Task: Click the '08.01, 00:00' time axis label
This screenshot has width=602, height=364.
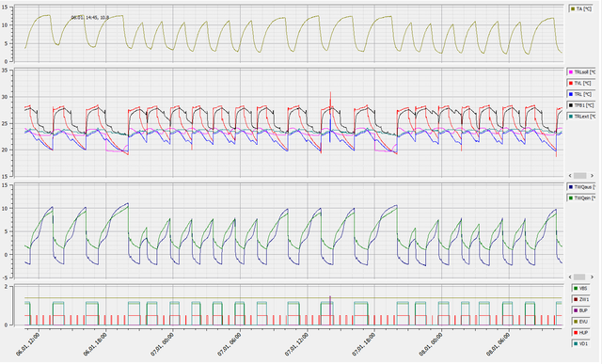Action: (x=432, y=344)
